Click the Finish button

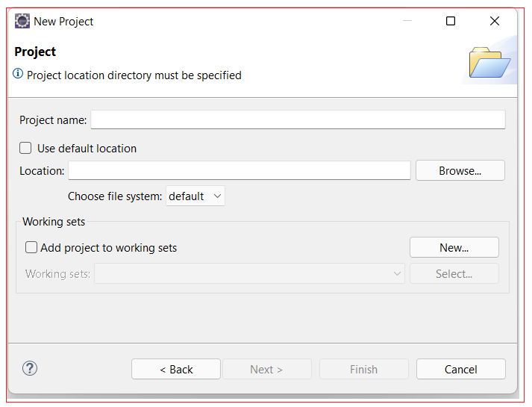(x=363, y=369)
